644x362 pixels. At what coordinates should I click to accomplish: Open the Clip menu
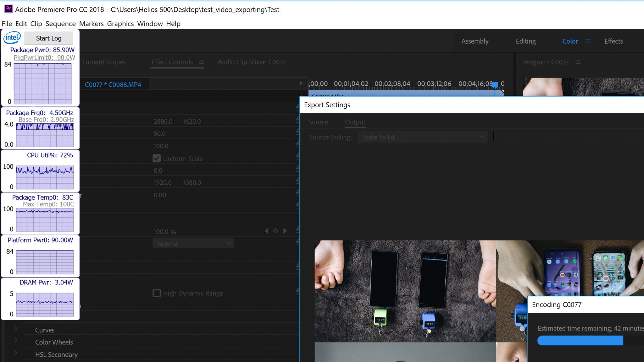click(x=36, y=24)
